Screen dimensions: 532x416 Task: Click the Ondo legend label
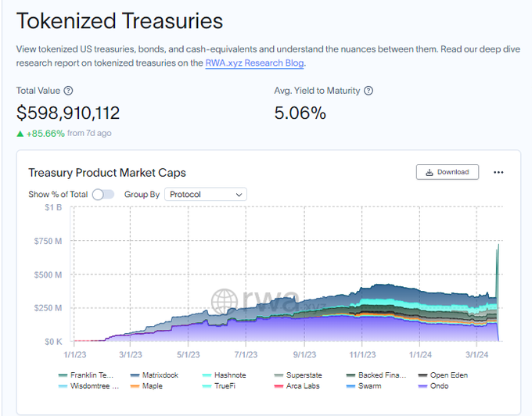click(x=440, y=386)
